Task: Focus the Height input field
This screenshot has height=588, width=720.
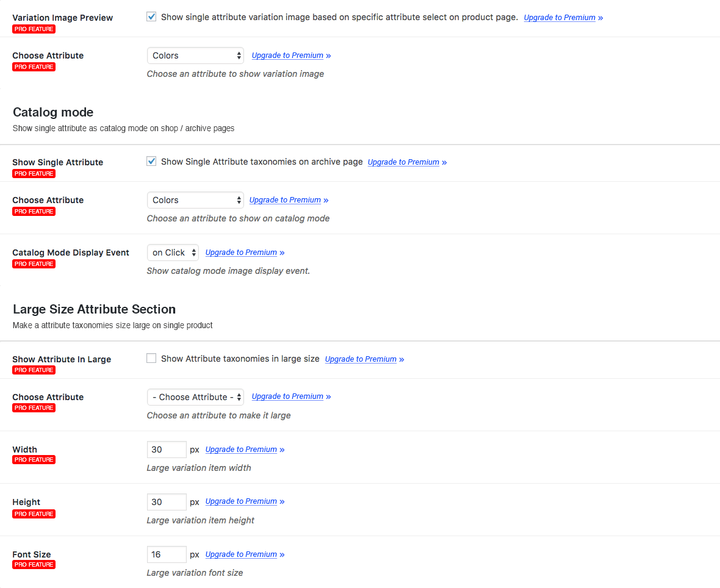Action: [x=167, y=502]
